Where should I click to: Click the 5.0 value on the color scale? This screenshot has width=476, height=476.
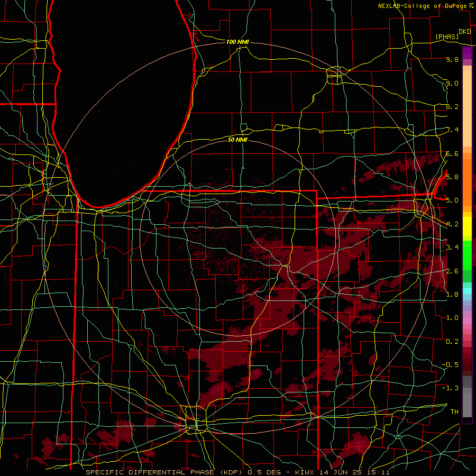point(452,200)
